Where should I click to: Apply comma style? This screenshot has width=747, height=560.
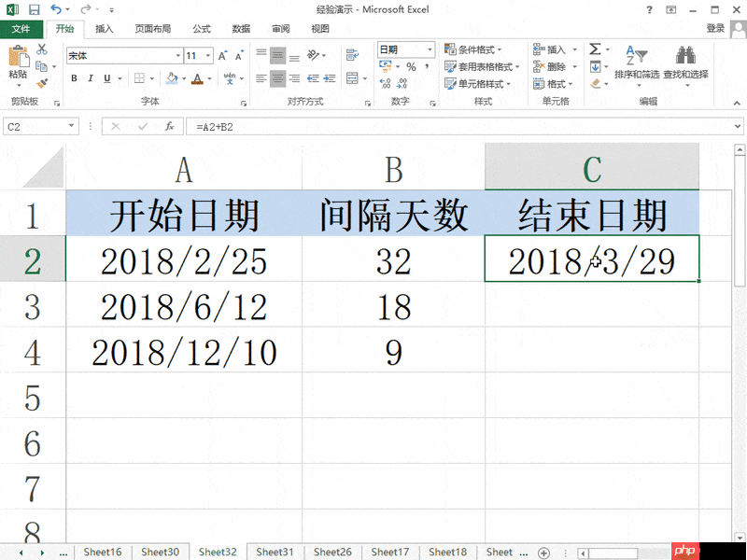[427, 66]
